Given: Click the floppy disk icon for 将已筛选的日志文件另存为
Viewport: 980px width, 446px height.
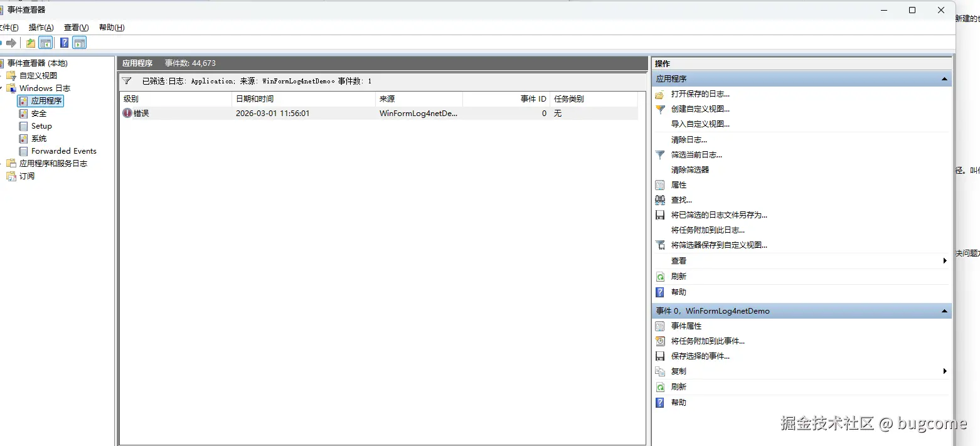Looking at the screenshot, I should click(659, 215).
